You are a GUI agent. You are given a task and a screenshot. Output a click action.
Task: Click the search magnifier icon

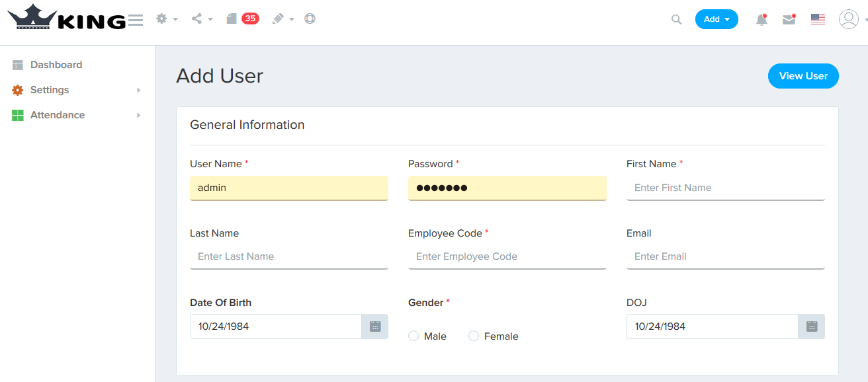click(x=676, y=20)
